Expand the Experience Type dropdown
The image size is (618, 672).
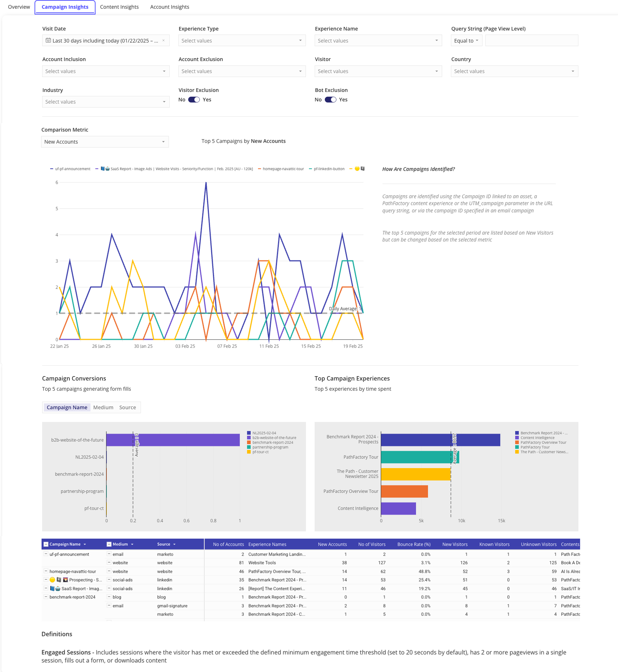pos(242,40)
